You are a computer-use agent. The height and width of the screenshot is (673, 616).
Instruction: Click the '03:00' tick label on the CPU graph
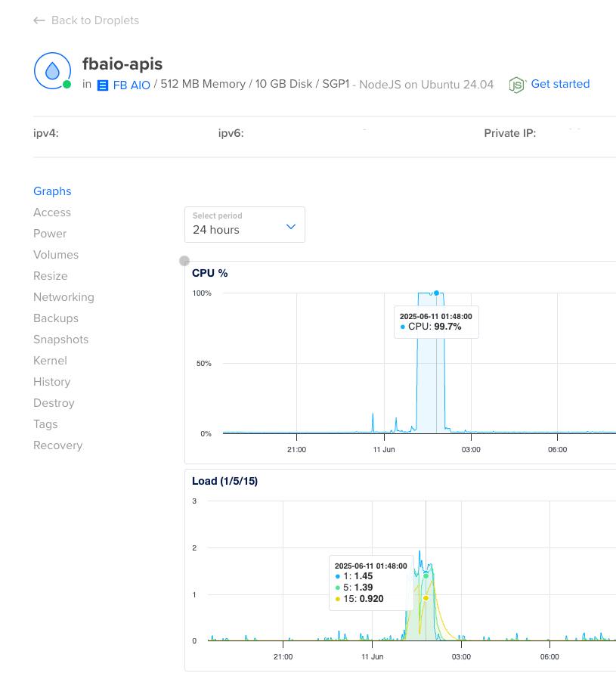click(471, 449)
